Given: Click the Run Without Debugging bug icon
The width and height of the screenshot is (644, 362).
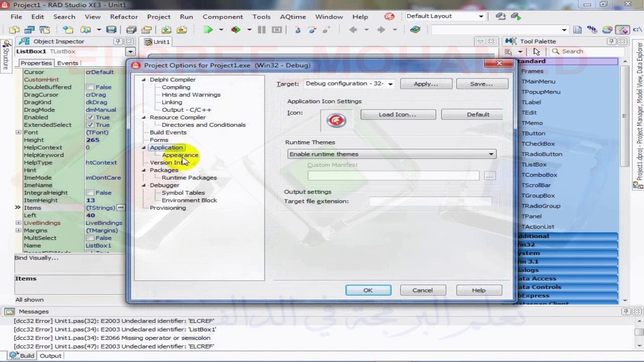Looking at the screenshot, I should [235, 30].
